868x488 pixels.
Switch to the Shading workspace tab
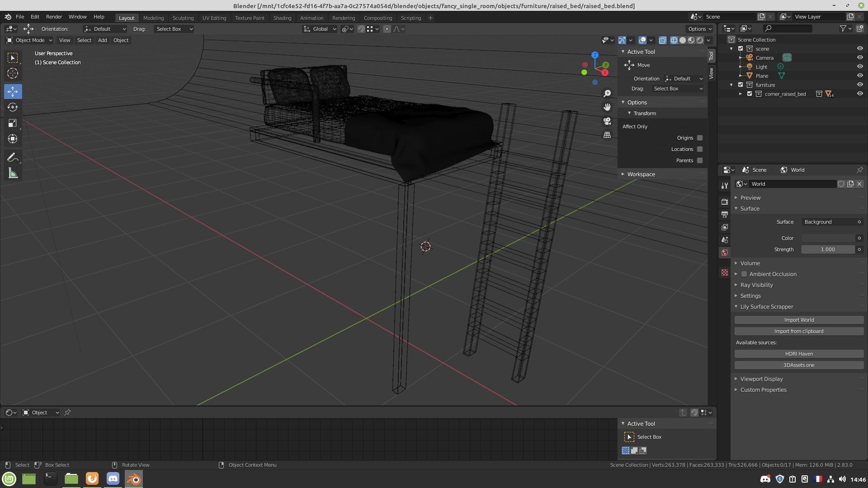[x=282, y=18]
